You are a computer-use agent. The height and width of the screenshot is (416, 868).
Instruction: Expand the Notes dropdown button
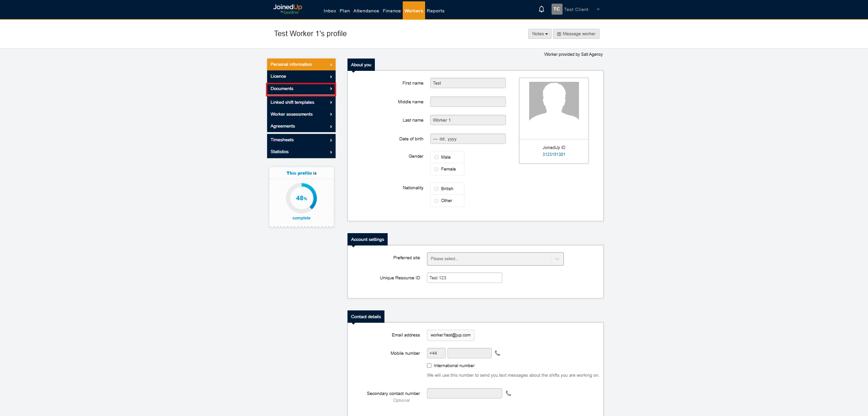[539, 34]
